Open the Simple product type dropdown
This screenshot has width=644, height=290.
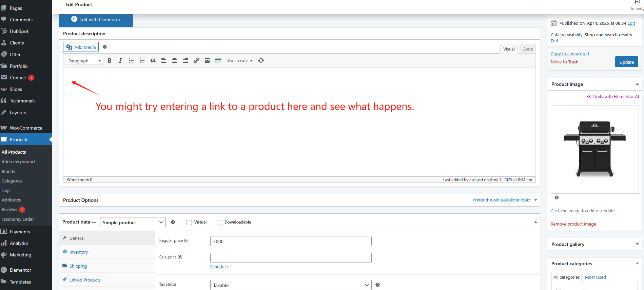click(x=133, y=223)
